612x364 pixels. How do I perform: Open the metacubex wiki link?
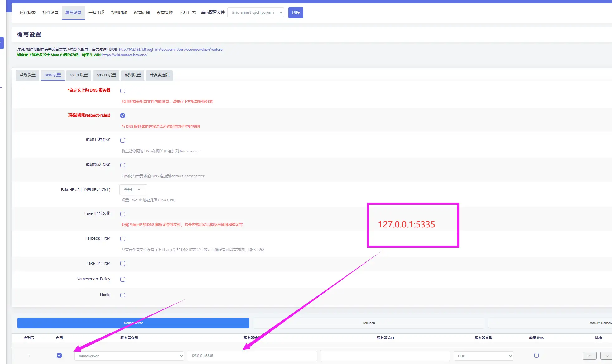click(x=125, y=55)
